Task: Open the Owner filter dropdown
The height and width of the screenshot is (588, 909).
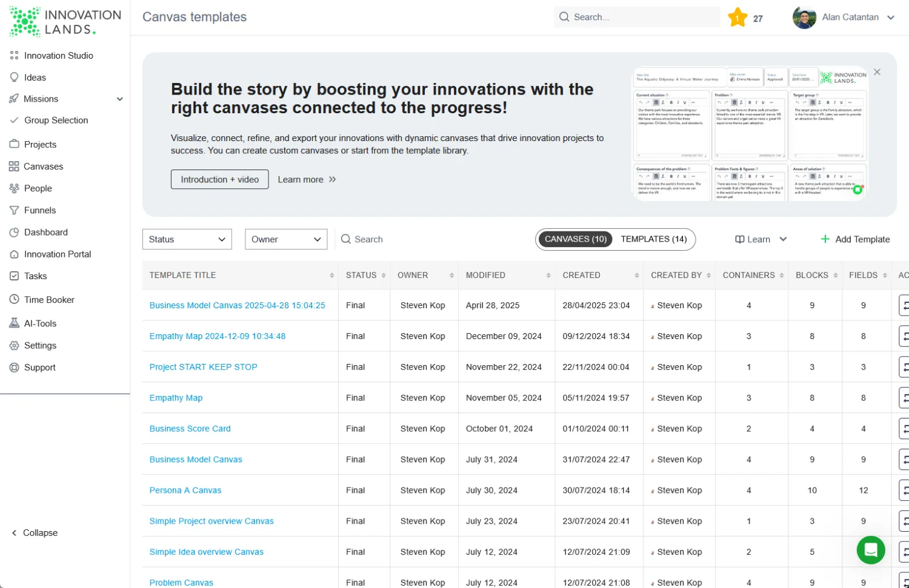Action: point(286,239)
